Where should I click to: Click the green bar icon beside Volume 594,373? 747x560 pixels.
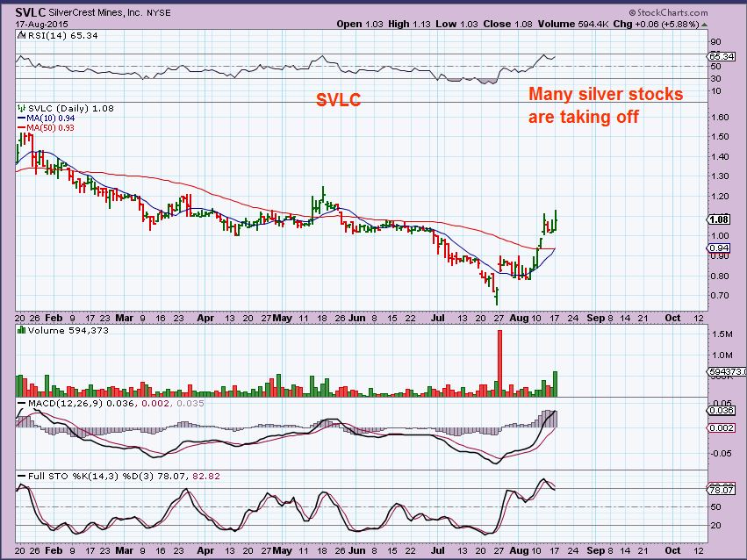pos(21,330)
